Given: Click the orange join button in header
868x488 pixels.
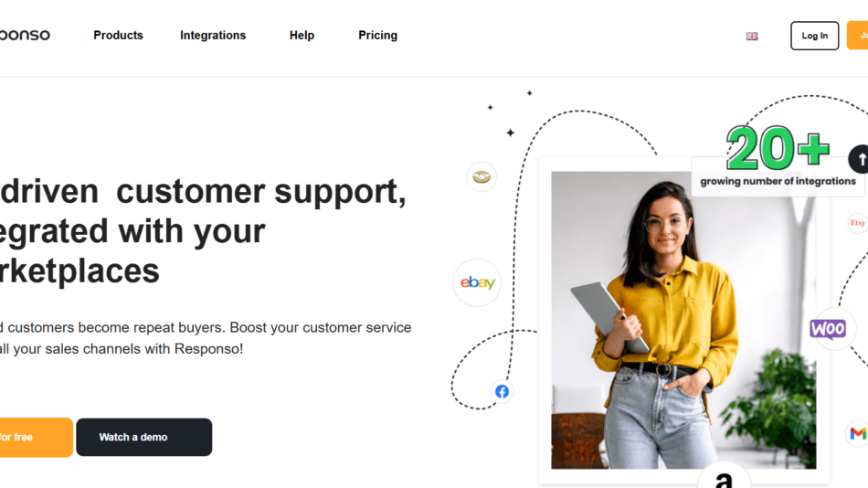Looking at the screenshot, I should (x=857, y=36).
